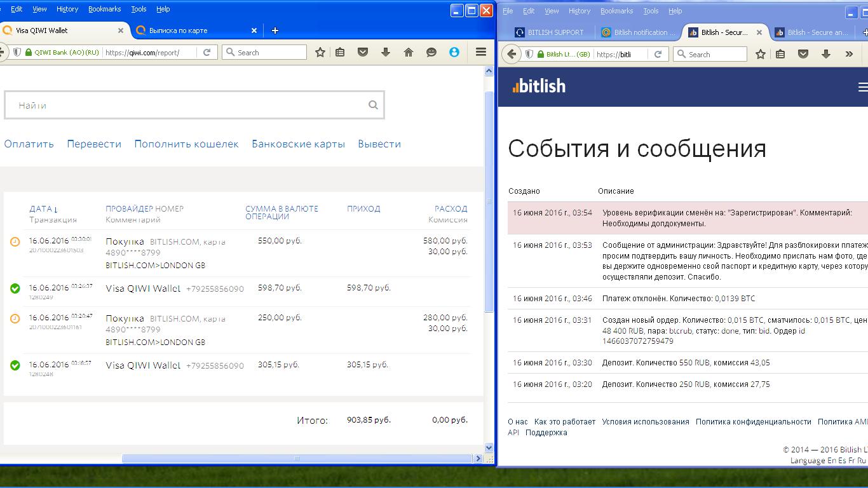
Task: Open Поддержка footer link
Action: click(546, 433)
